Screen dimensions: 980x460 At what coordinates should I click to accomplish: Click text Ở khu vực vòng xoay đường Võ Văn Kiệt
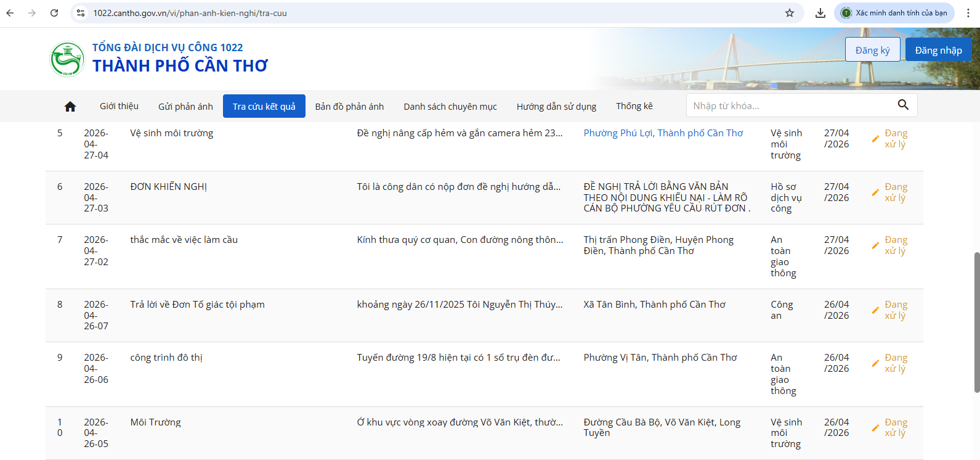460,422
